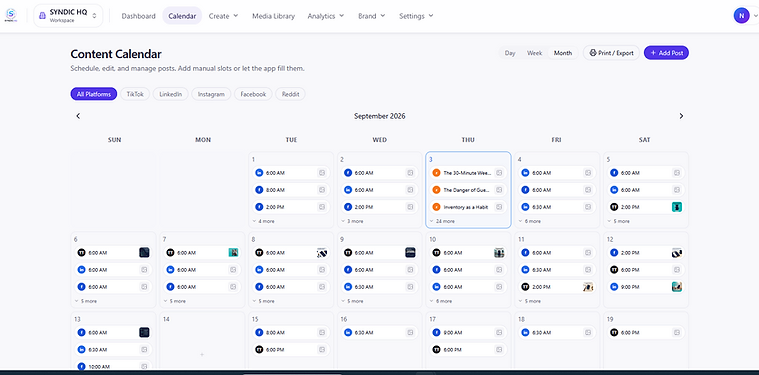This screenshot has width=759, height=375.
Task: Filter calendar by Reddit
Action: pos(290,94)
